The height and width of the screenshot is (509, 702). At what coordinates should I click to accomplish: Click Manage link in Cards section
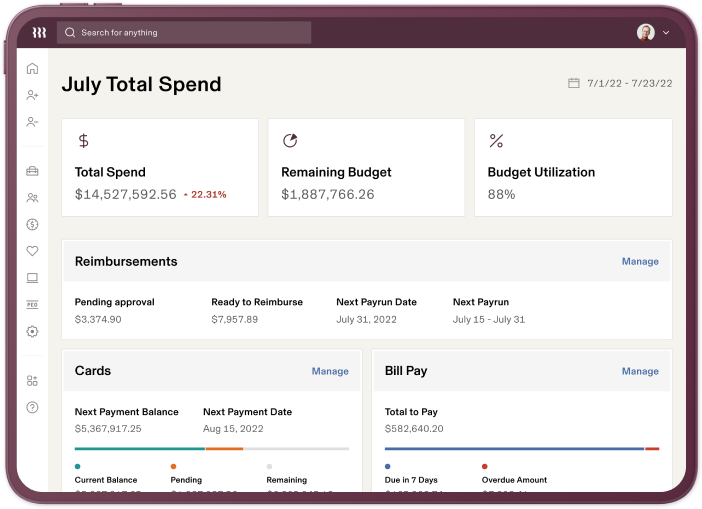(330, 371)
